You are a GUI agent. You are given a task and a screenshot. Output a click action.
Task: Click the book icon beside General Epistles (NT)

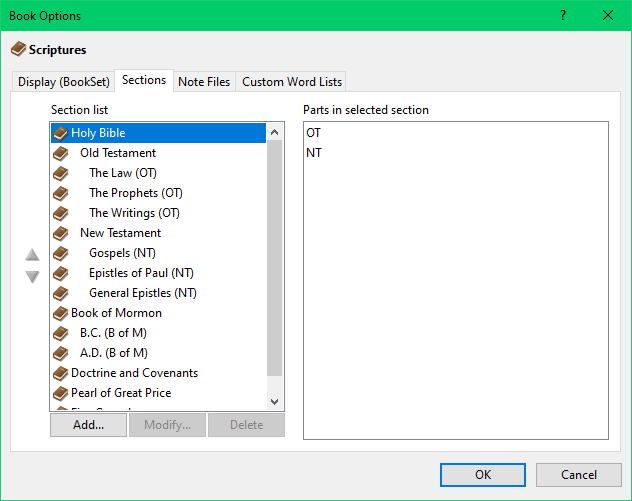60,293
